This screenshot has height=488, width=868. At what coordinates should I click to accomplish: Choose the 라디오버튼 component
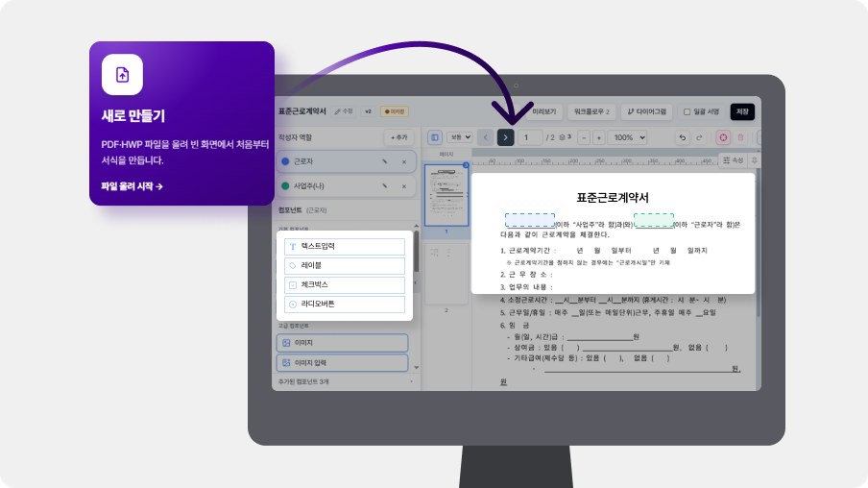pos(345,305)
